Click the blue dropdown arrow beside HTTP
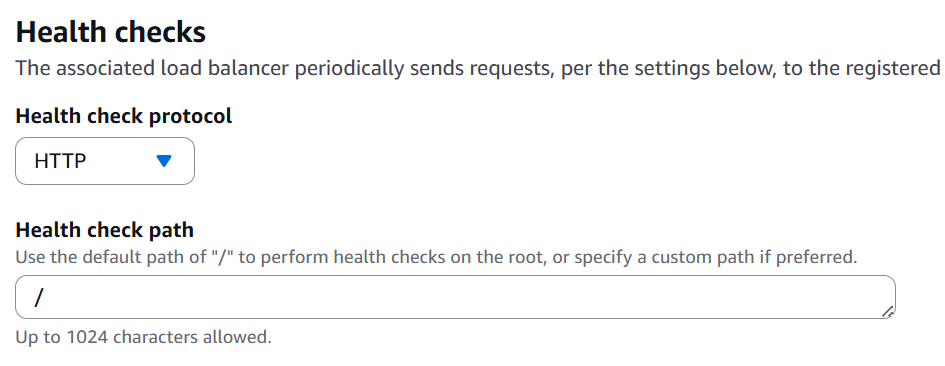 tap(164, 161)
